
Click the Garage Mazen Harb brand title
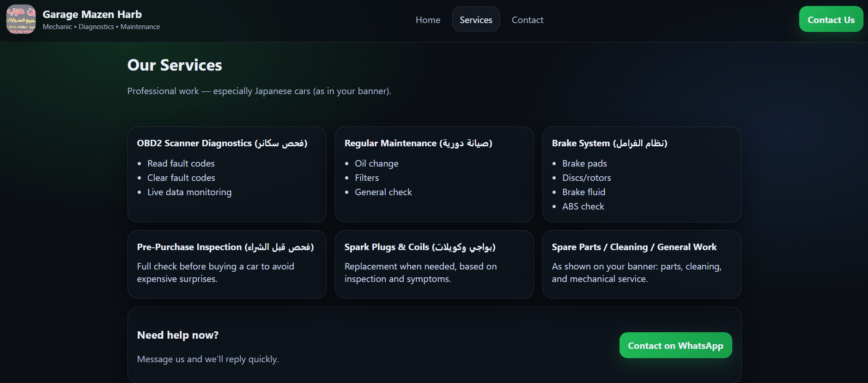(x=92, y=14)
